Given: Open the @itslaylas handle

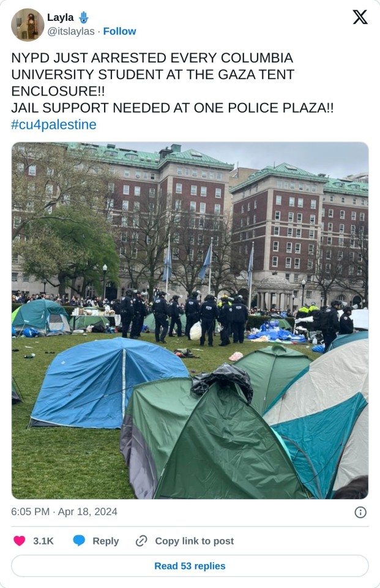Looking at the screenshot, I should [71, 31].
